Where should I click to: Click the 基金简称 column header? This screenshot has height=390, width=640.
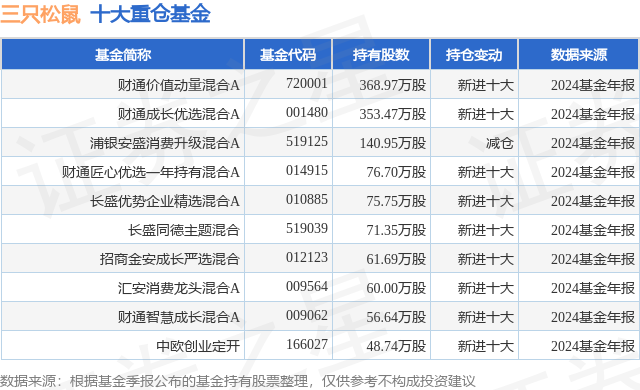pyautogui.click(x=123, y=55)
